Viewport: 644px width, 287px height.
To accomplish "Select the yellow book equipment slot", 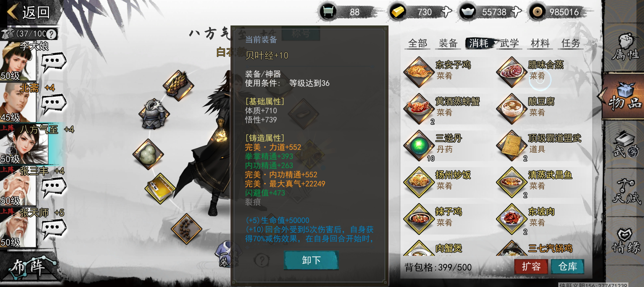I will click(x=160, y=188).
